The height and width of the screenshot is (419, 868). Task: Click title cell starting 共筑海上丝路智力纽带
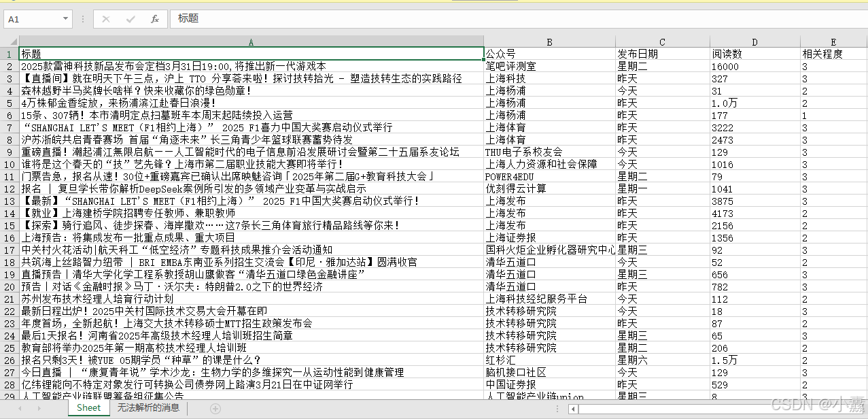[251, 262]
